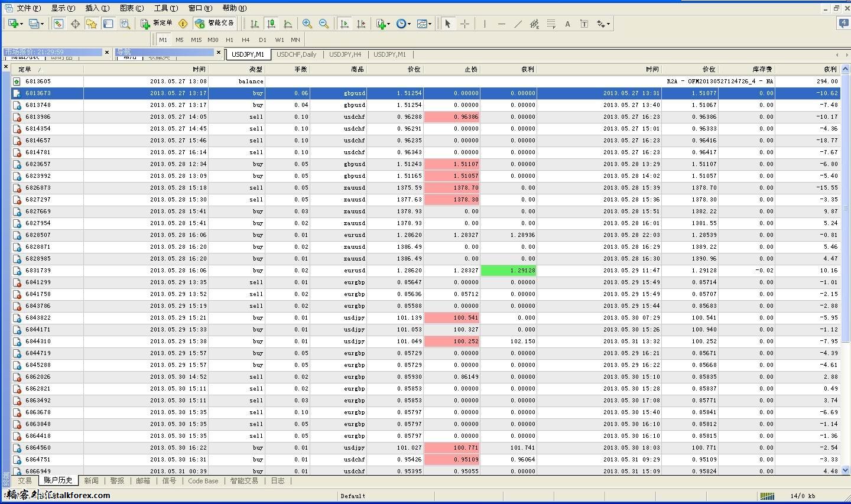851x504 pixels.
Task: Sort by the 商品 column header
Action: (x=338, y=69)
